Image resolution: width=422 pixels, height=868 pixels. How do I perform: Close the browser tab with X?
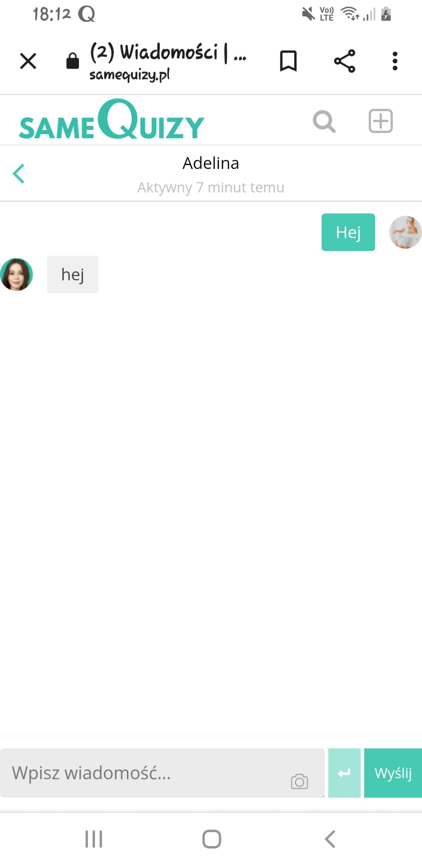28,61
